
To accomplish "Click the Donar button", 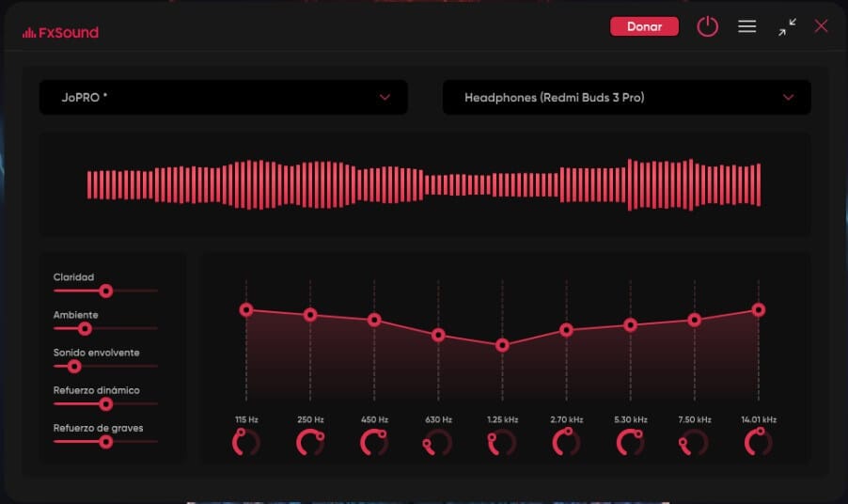I will (x=644, y=26).
